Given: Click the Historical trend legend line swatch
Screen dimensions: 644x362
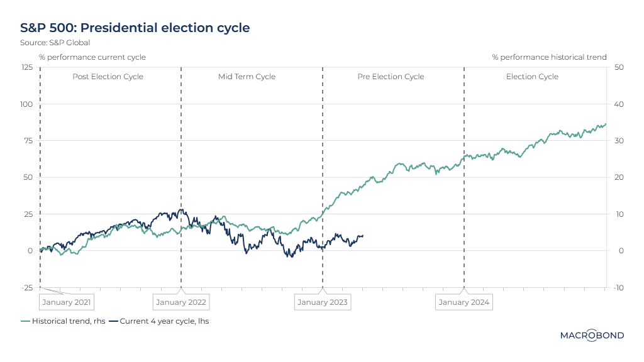Looking at the screenshot, I should pos(25,321).
